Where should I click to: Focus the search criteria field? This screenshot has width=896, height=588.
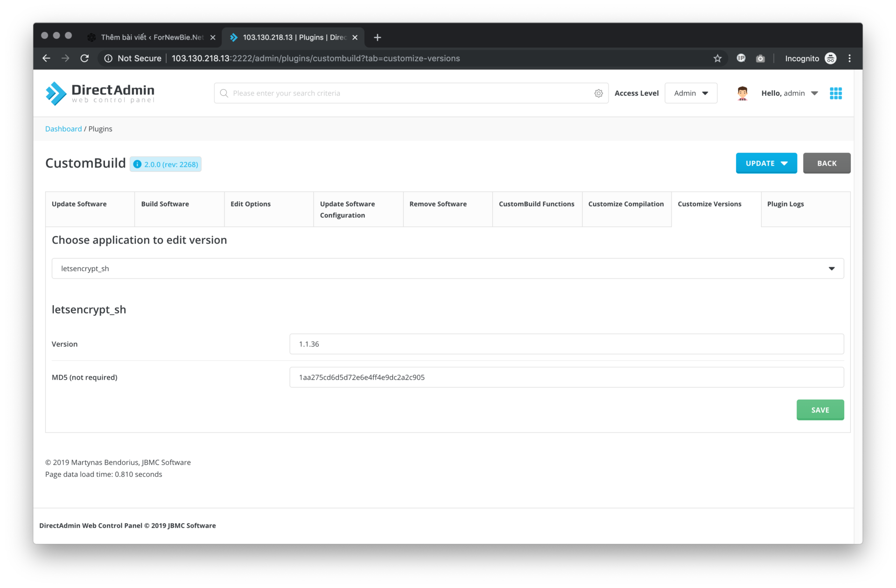411,93
